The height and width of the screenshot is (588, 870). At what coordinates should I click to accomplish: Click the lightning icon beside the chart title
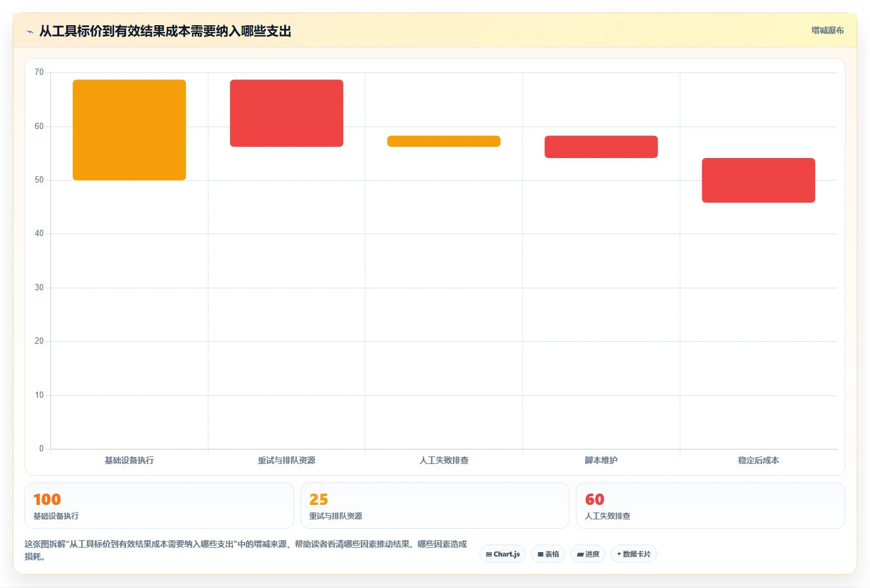(x=30, y=31)
